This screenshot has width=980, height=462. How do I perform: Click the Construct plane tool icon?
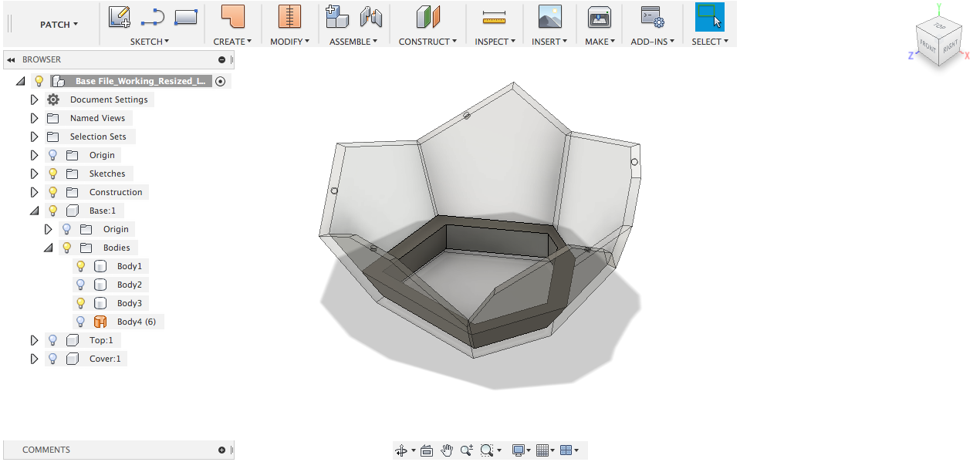point(427,17)
